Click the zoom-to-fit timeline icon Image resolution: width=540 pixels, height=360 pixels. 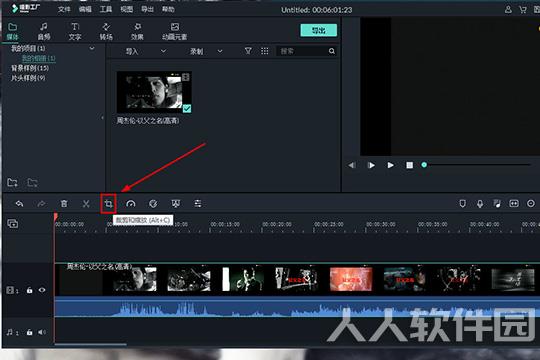[x=514, y=204]
